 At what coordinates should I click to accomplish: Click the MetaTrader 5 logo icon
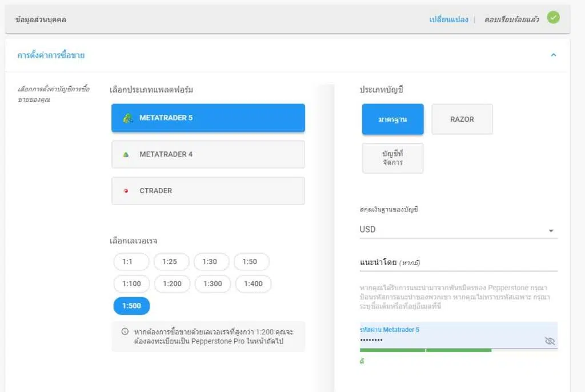click(128, 118)
